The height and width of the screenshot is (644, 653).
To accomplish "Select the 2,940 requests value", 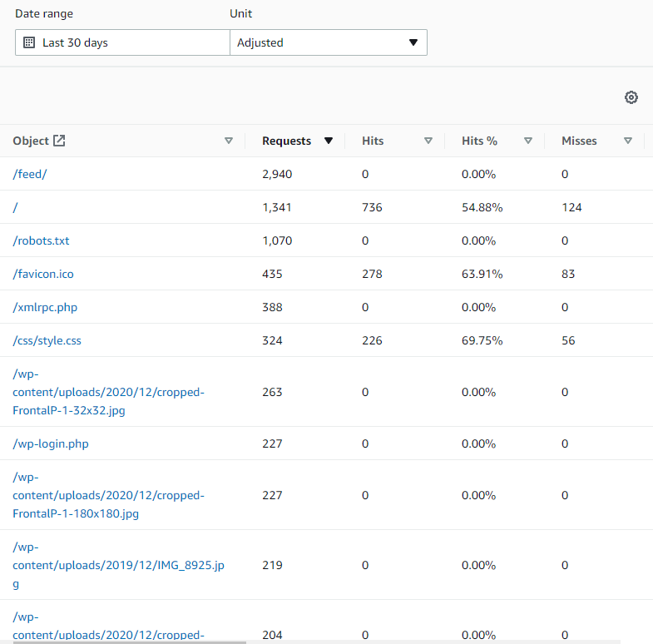I will point(277,174).
